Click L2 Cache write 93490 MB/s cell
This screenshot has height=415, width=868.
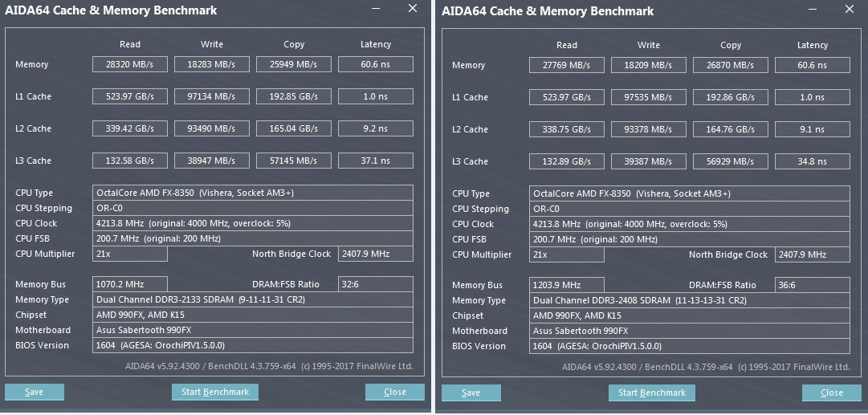click(212, 128)
